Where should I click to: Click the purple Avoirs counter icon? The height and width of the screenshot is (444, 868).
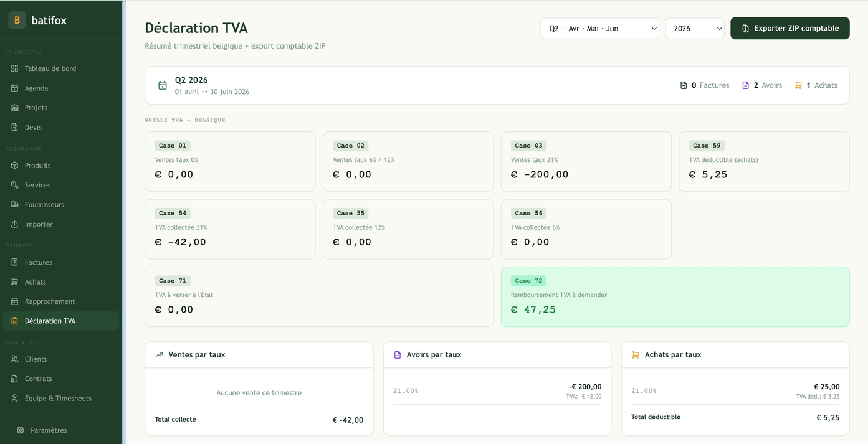(745, 85)
